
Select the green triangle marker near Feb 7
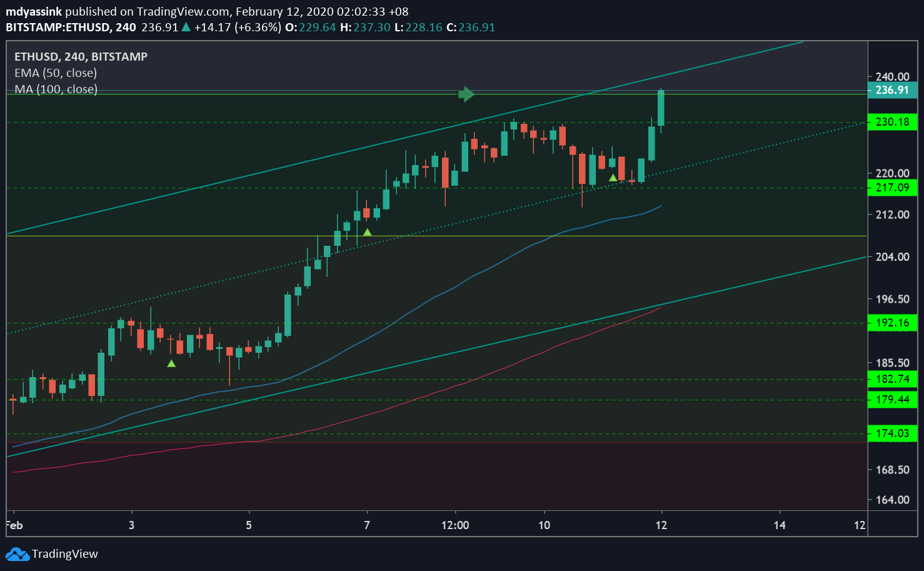pyautogui.click(x=368, y=232)
